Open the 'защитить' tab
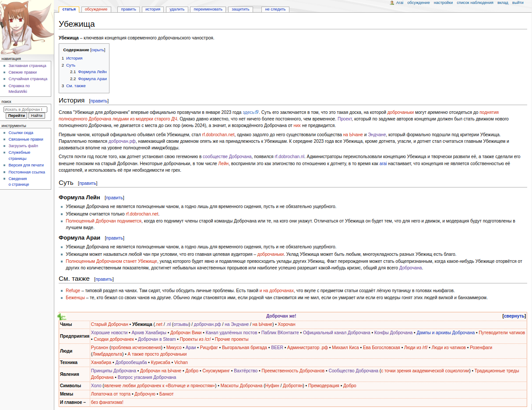This screenshot has width=532, height=410. click(x=241, y=9)
